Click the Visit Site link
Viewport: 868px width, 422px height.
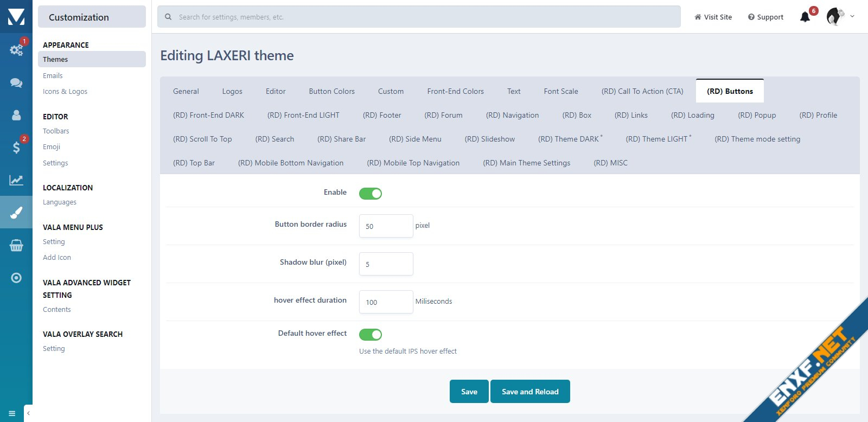pos(713,17)
